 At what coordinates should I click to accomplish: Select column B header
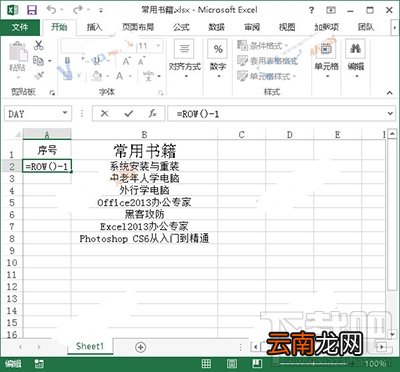[144, 134]
